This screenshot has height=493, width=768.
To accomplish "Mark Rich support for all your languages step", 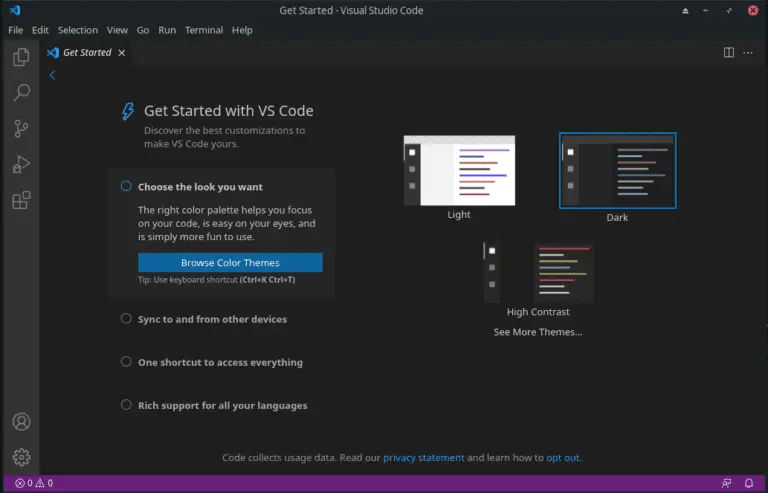I will pyautogui.click(x=126, y=405).
